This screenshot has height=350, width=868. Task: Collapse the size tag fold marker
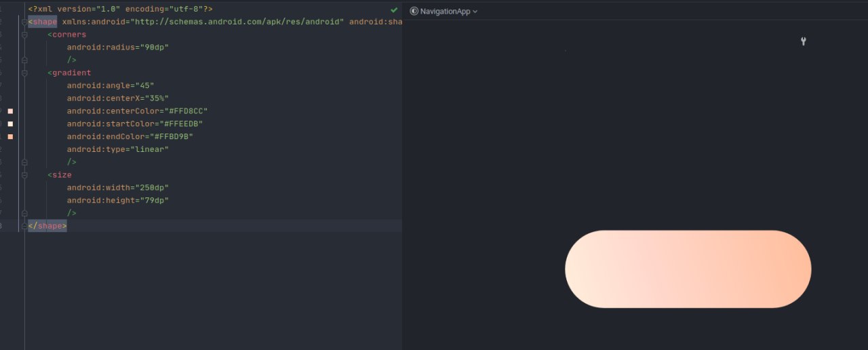pos(24,175)
